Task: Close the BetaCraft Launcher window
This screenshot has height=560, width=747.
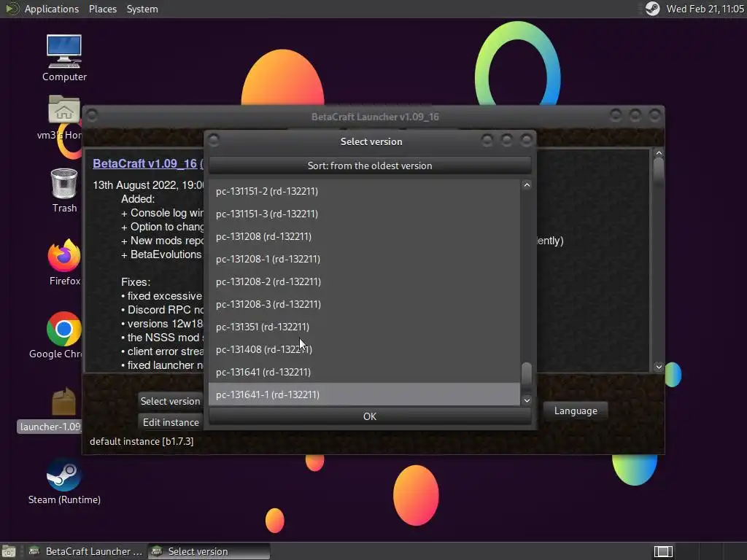Action: (x=654, y=114)
